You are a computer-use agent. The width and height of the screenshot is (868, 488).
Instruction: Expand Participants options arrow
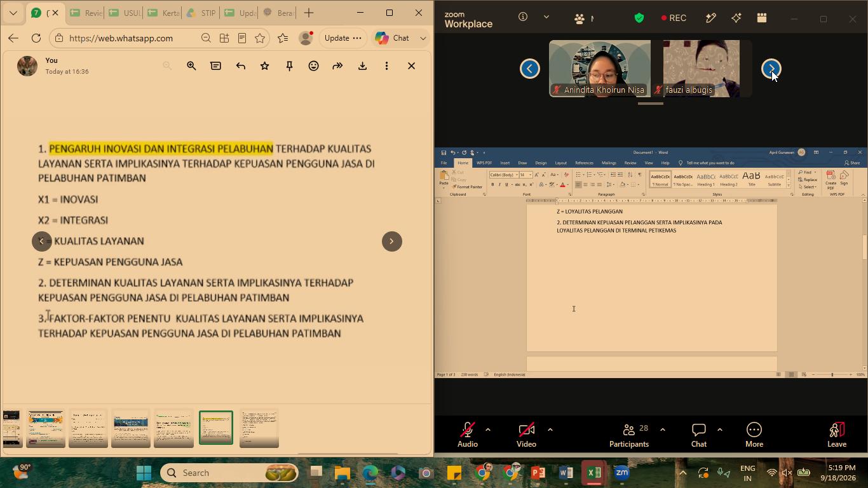point(662,430)
